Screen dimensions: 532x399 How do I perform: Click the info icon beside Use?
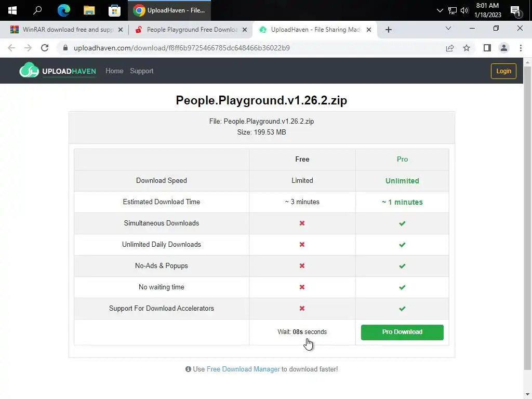(188, 369)
